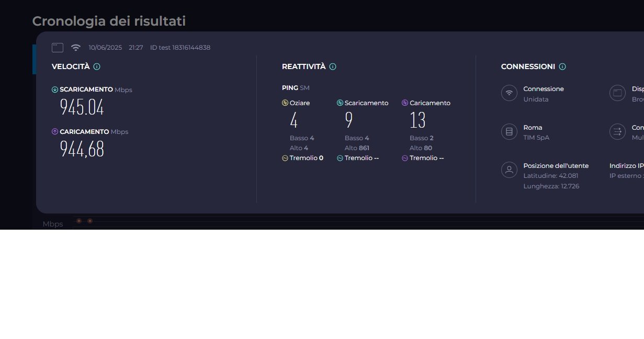Click the first red dot on the Mbps chart
Image resolution: width=644 pixels, height=339 pixels.
tap(79, 221)
